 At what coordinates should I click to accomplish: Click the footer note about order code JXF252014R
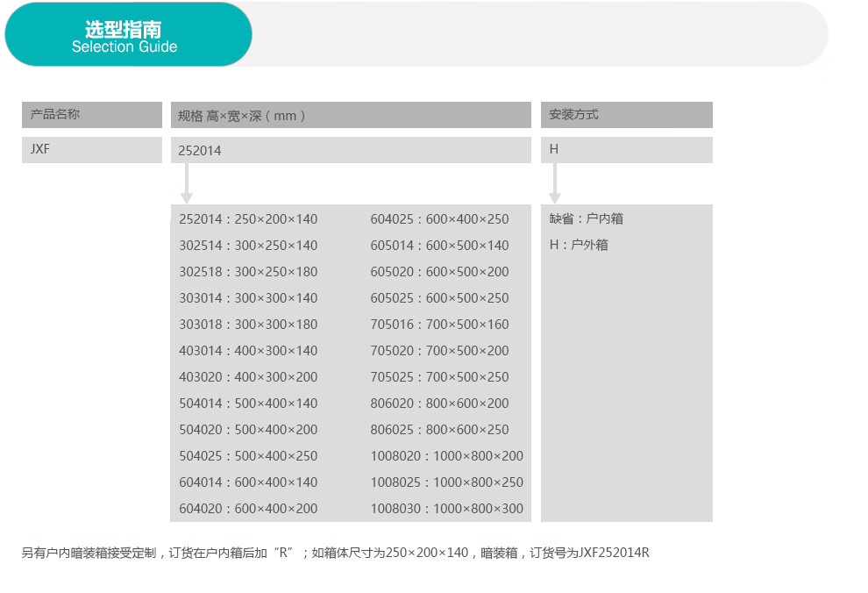[335, 553]
